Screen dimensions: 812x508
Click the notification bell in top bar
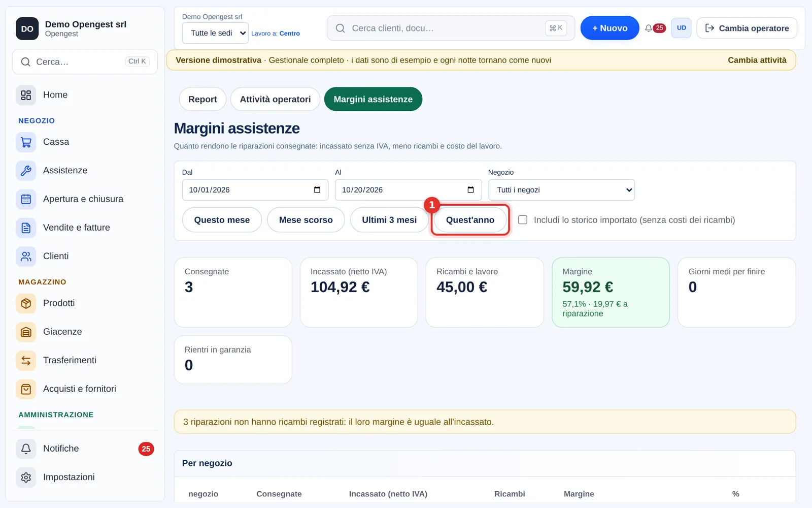(x=649, y=28)
